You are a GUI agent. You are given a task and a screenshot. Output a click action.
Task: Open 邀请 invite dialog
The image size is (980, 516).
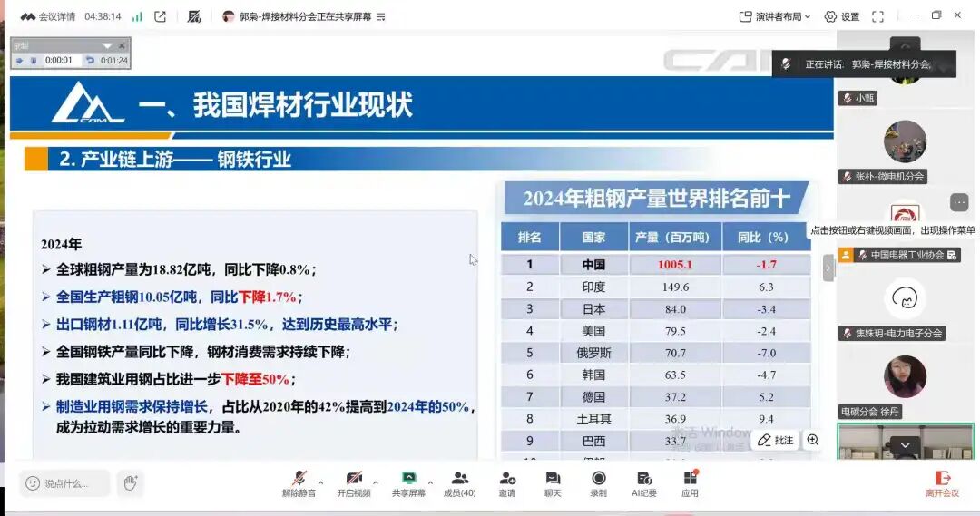point(507,483)
